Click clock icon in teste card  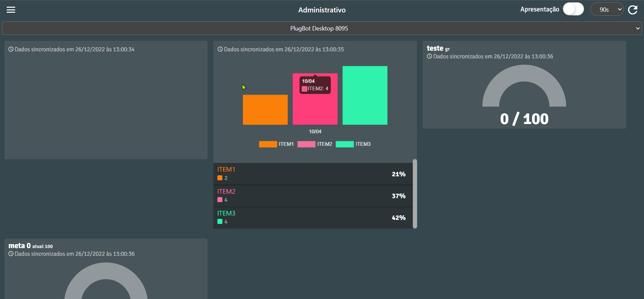(429, 56)
